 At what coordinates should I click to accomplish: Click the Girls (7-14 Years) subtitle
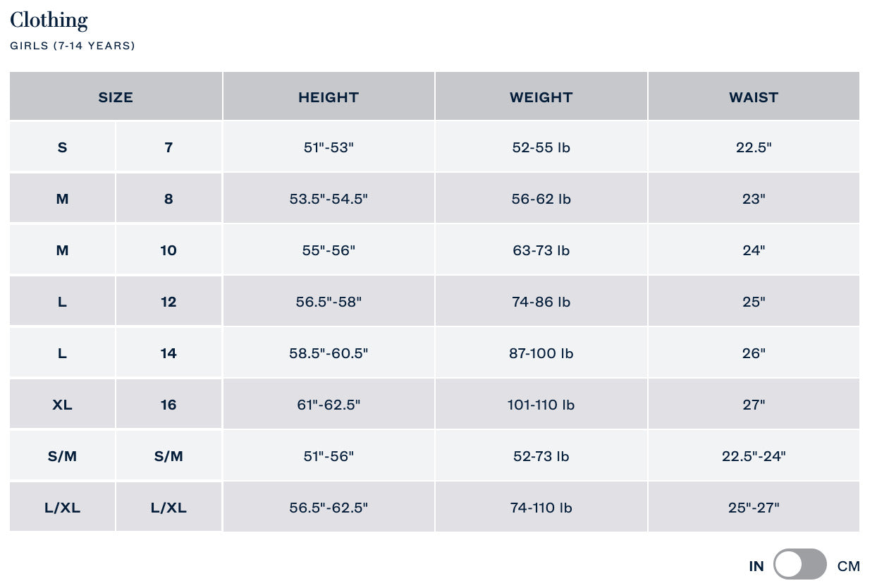tap(73, 46)
